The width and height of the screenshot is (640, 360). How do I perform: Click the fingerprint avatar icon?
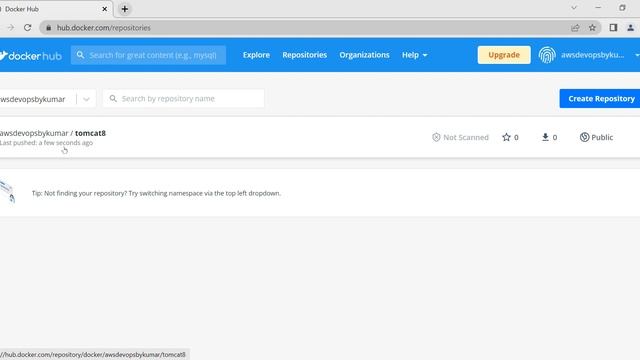tap(547, 55)
